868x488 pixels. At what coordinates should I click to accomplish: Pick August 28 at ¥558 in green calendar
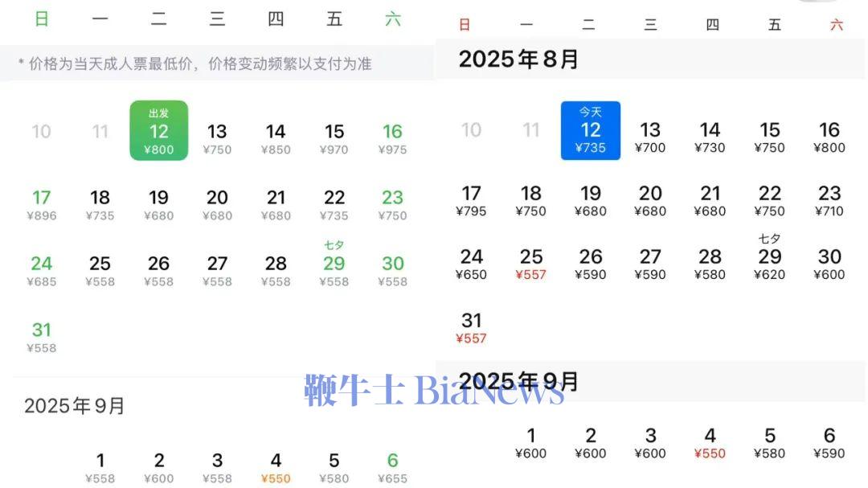276,271
